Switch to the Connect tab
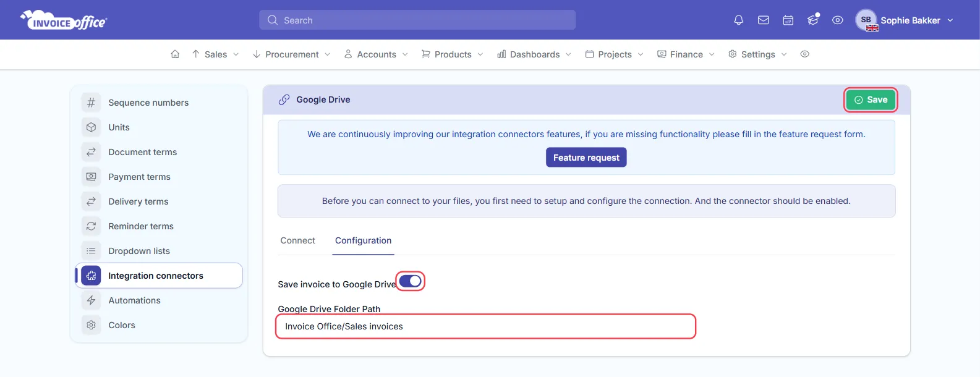The width and height of the screenshot is (980, 377). click(297, 240)
